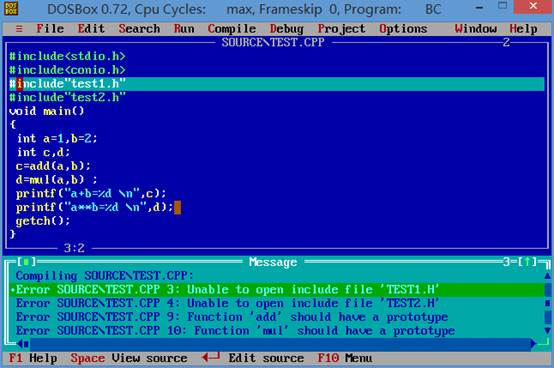Click the 'd=mul(a,b) ;' line
The width and height of the screenshot is (554, 368).
point(57,180)
